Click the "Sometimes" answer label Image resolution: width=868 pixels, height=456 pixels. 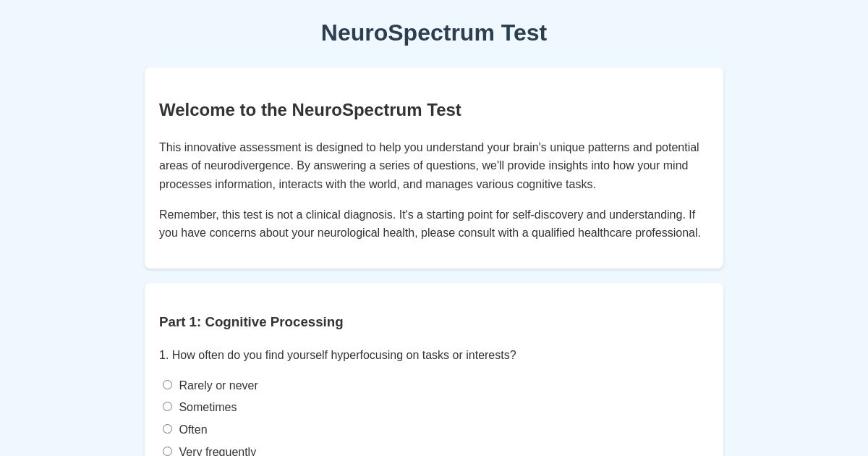208,407
